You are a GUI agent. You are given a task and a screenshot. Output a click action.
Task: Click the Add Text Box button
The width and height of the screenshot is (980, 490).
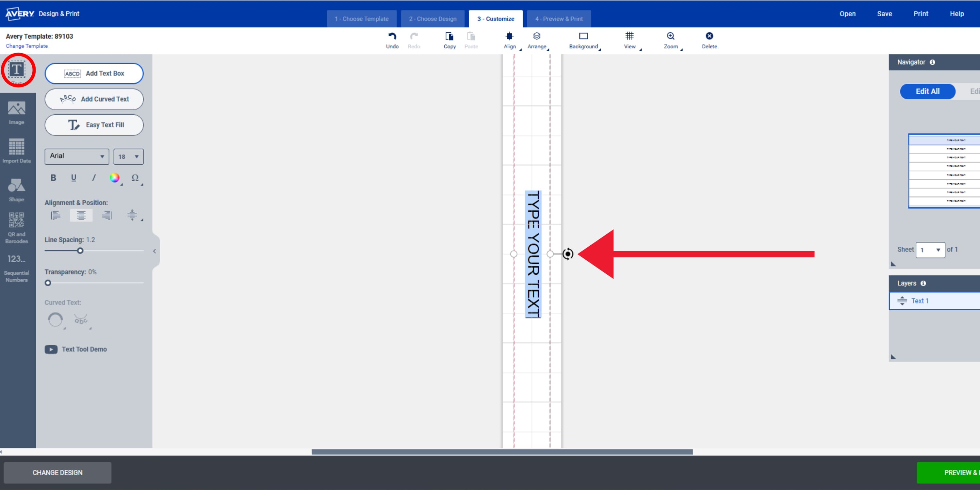click(94, 73)
